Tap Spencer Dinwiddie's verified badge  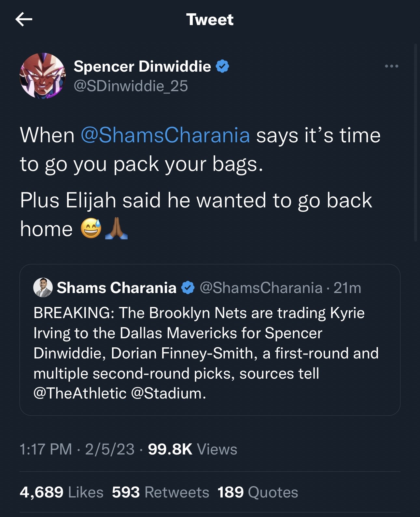(223, 66)
